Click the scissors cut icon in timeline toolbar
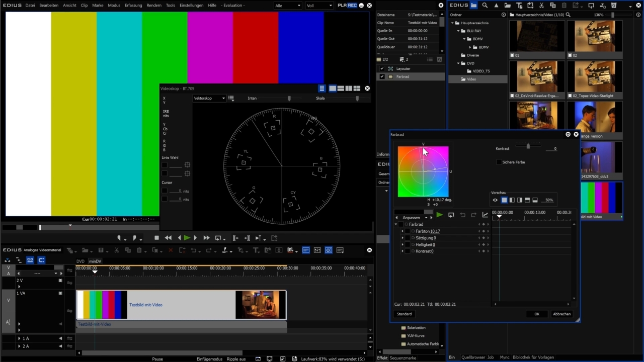The image size is (644, 362). pyautogui.click(x=116, y=250)
